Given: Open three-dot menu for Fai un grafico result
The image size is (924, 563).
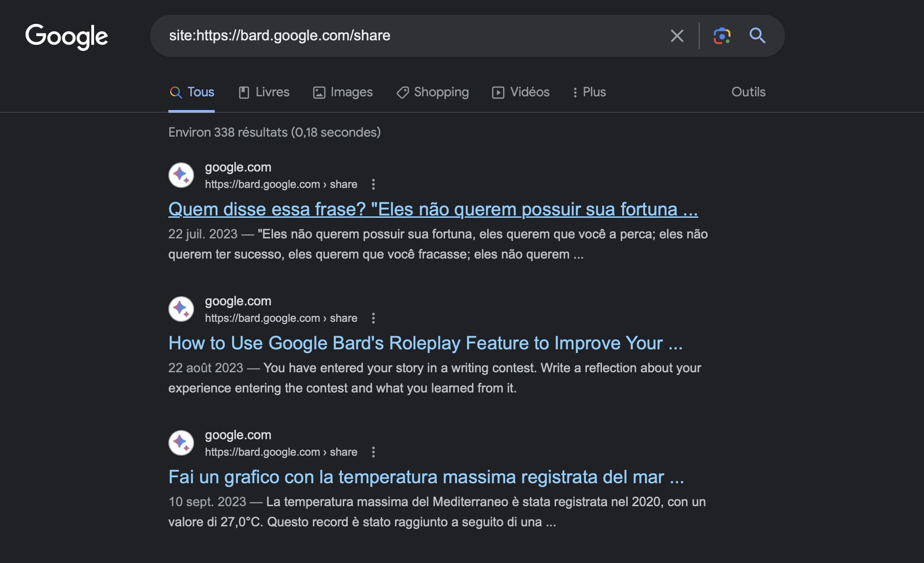Looking at the screenshot, I should pos(373,452).
